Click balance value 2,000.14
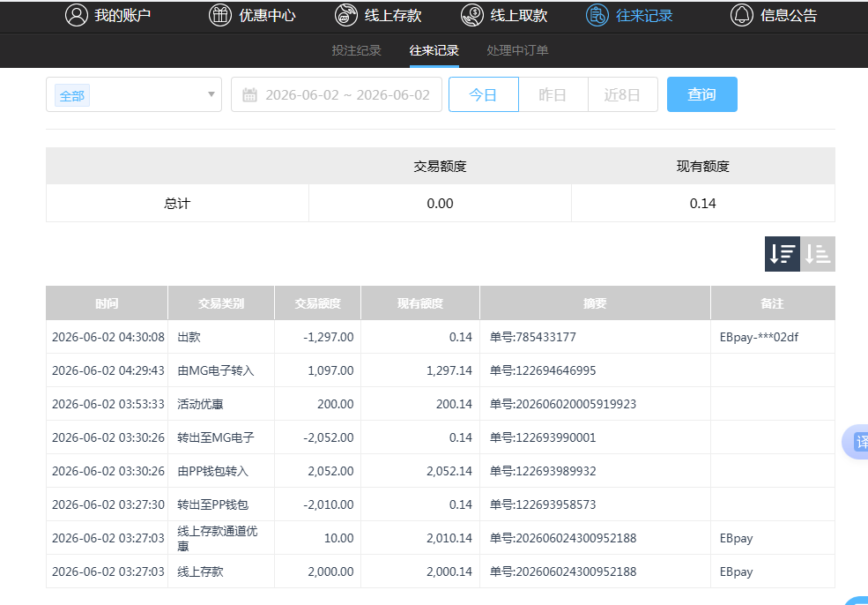 tap(449, 571)
